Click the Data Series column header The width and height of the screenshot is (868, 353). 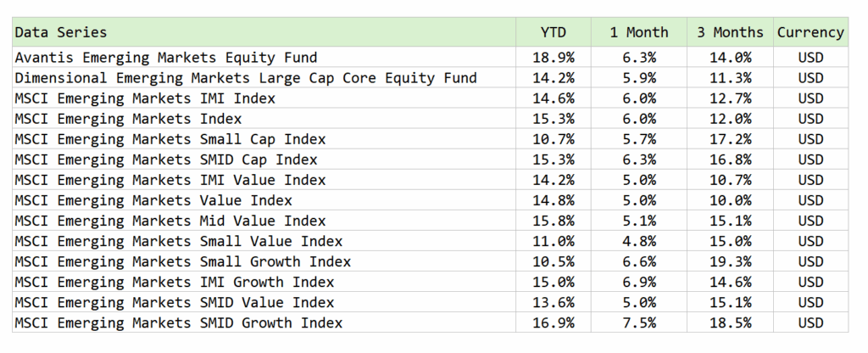60,32
